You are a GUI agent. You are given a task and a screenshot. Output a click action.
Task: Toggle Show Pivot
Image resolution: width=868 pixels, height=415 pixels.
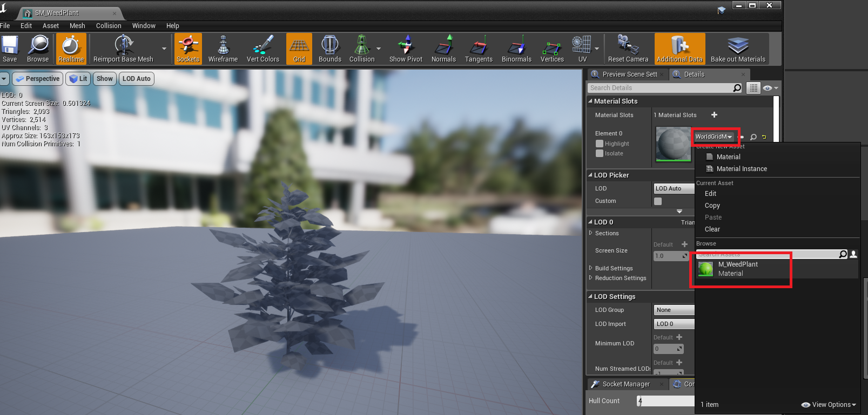click(x=406, y=49)
